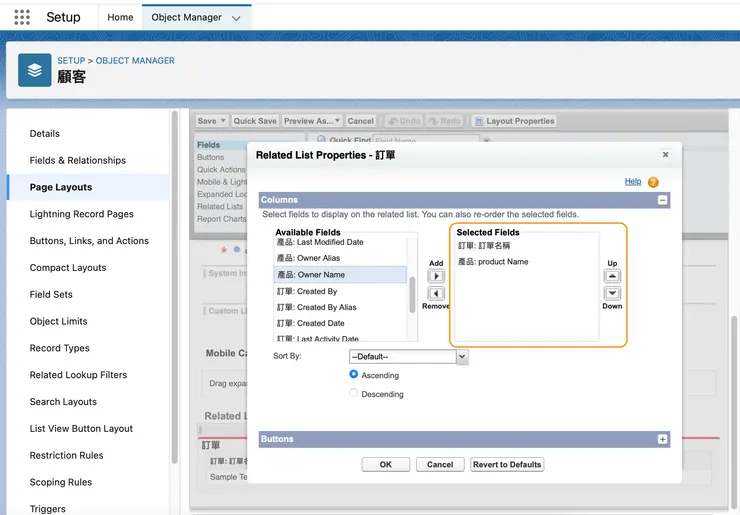Open Record Types
The height and width of the screenshot is (515, 740).
tap(59, 348)
